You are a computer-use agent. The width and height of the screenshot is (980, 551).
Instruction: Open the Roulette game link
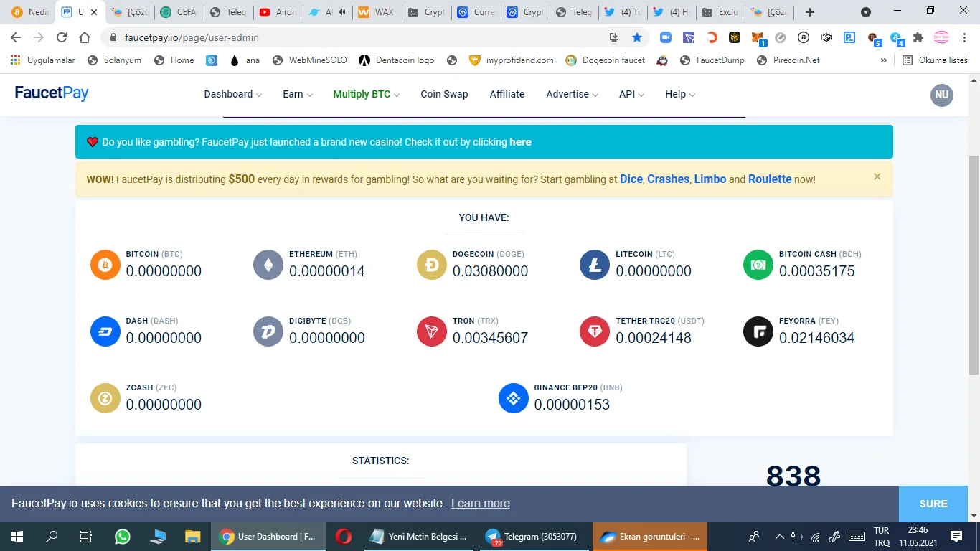click(770, 179)
